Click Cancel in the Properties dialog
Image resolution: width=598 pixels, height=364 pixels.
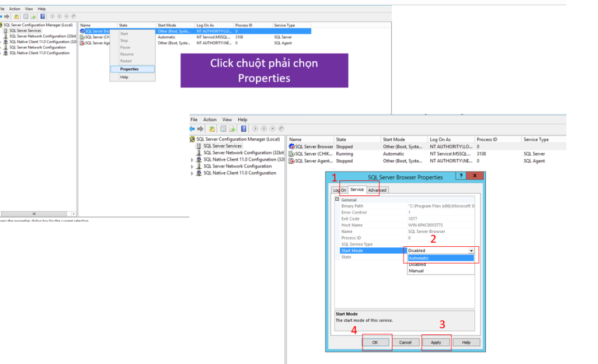[405, 342]
